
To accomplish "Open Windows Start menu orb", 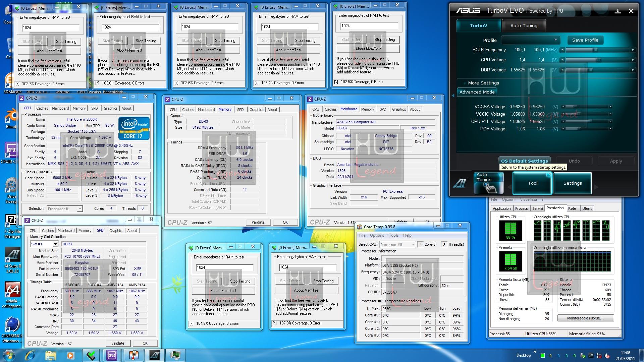I will [x=9, y=355].
